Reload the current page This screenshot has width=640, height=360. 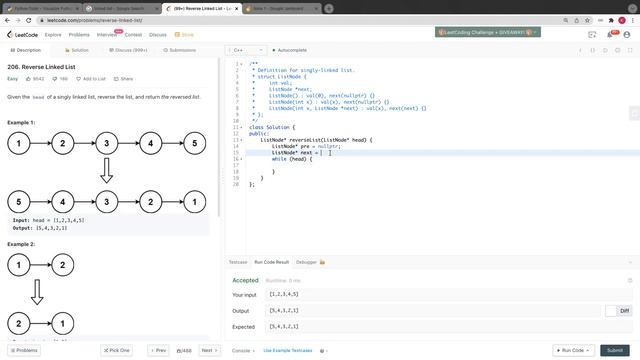tap(29, 20)
